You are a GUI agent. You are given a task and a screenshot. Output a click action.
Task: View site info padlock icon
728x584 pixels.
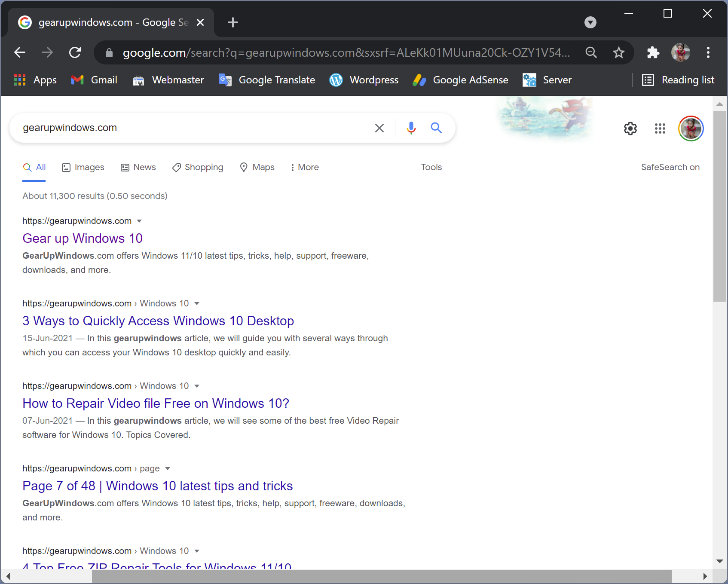pyautogui.click(x=109, y=52)
